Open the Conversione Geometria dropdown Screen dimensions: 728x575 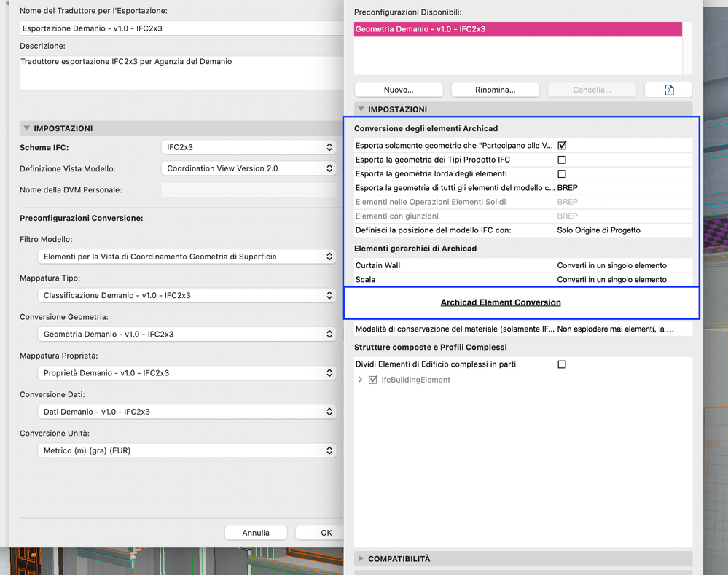pos(187,334)
